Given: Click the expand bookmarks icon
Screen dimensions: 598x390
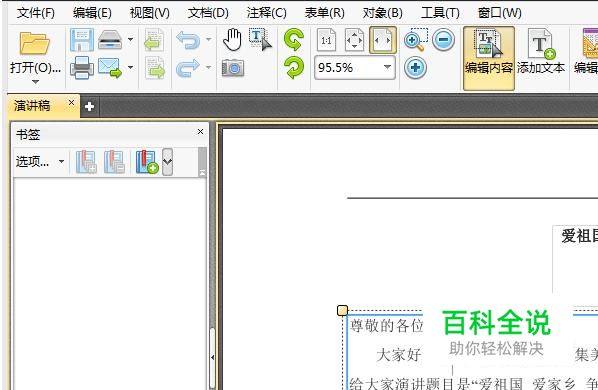Looking at the screenshot, I should [86, 162].
